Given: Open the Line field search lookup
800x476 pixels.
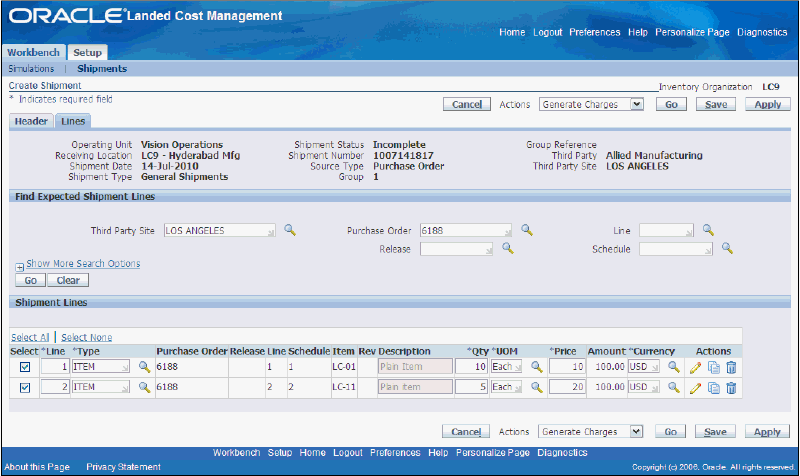Looking at the screenshot, I should (708, 230).
